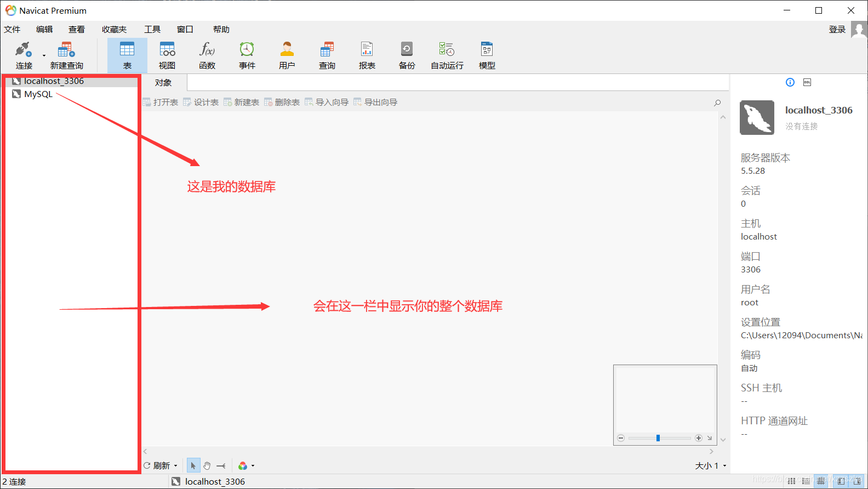Launch 导出向导 (Export Wizard)

pyautogui.click(x=376, y=103)
